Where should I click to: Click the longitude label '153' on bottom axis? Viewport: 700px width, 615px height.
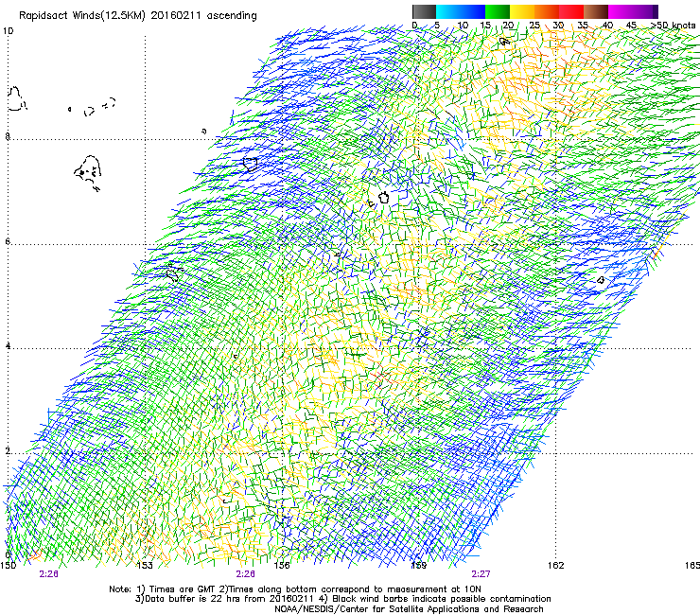coord(145,566)
